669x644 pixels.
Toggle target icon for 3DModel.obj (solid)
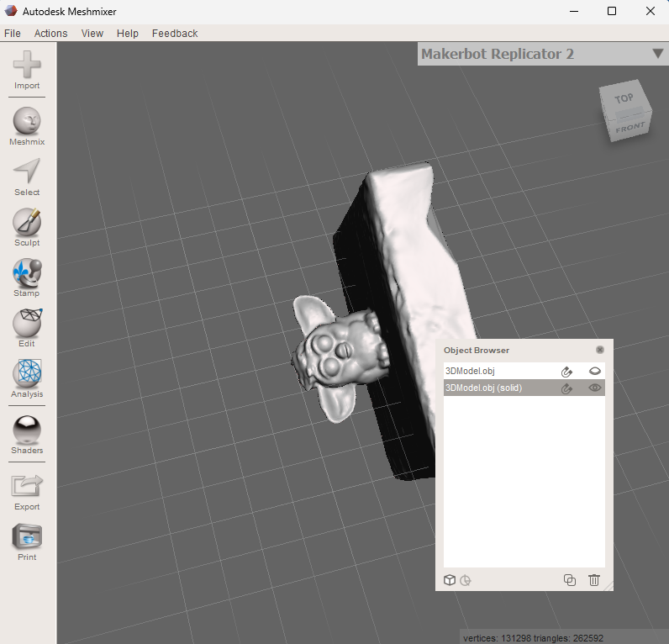(566, 388)
